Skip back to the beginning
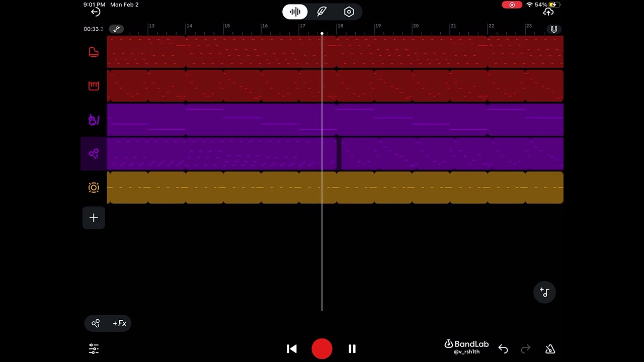 click(292, 348)
